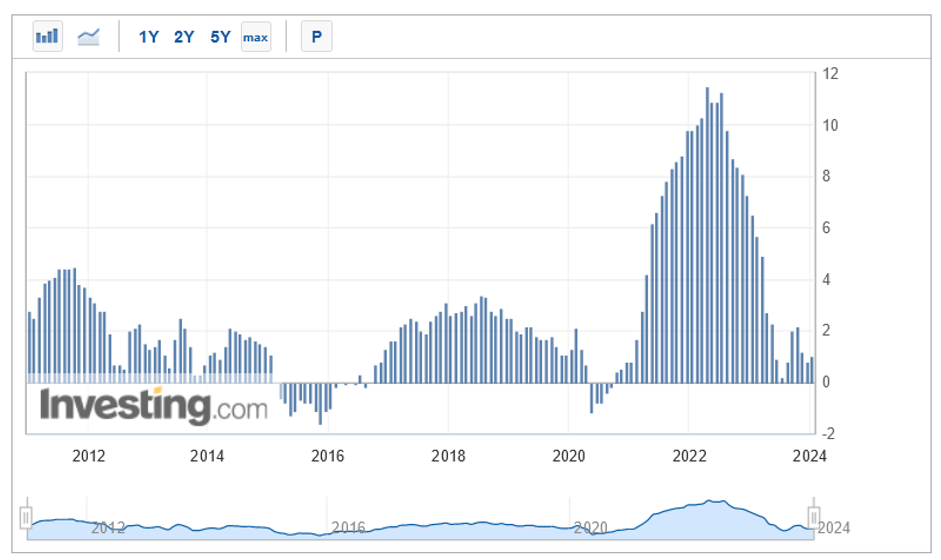941x560 pixels.
Task: Select the 2Y time range
Action: coord(184,37)
